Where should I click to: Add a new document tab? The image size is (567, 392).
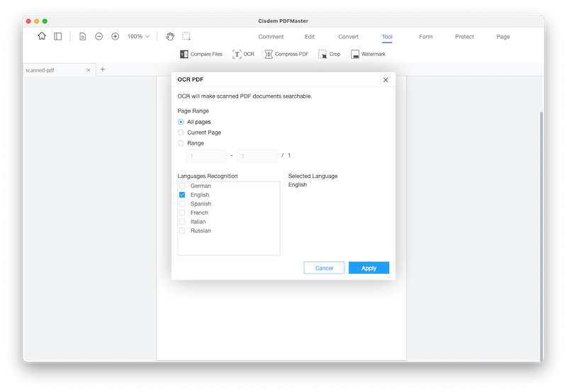click(103, 69)
